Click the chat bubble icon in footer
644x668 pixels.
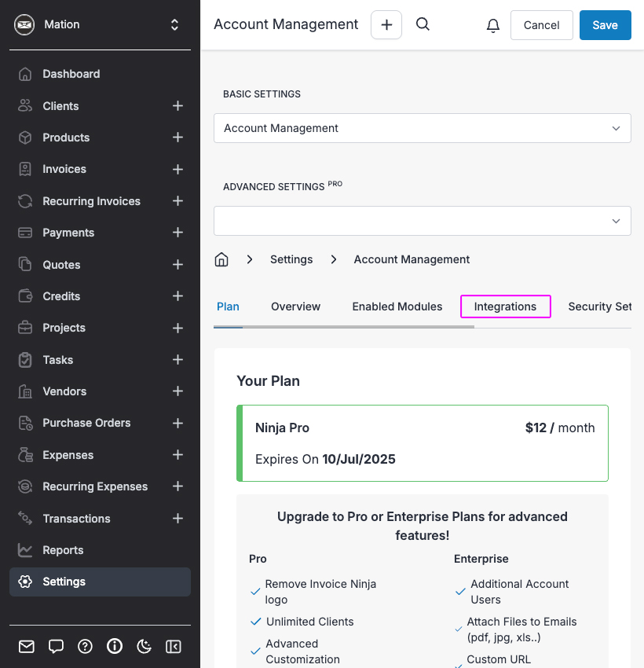56,646
